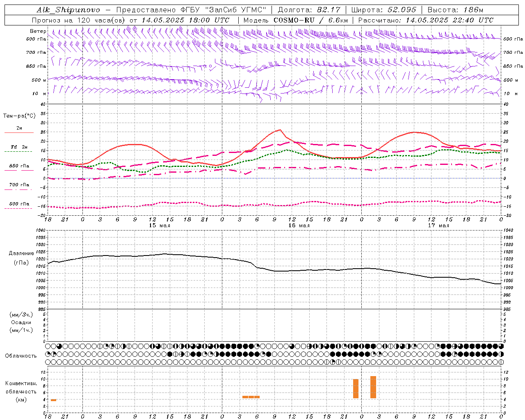
Task: Click the "Ветер" wind panel label
Action: pyautogui.click(x=38, y=31)
